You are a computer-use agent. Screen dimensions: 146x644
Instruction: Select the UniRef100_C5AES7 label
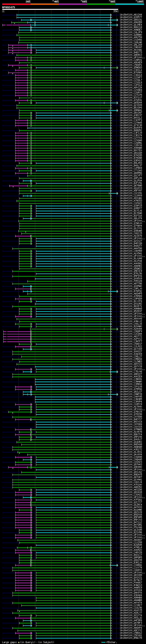[x=131, y=344]
